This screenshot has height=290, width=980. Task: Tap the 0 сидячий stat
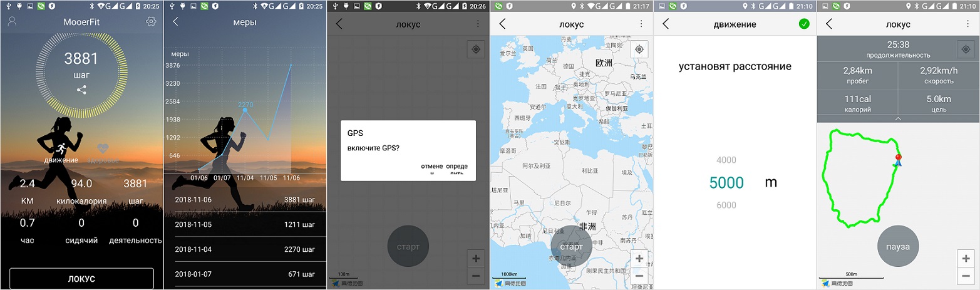pos(81,231)
